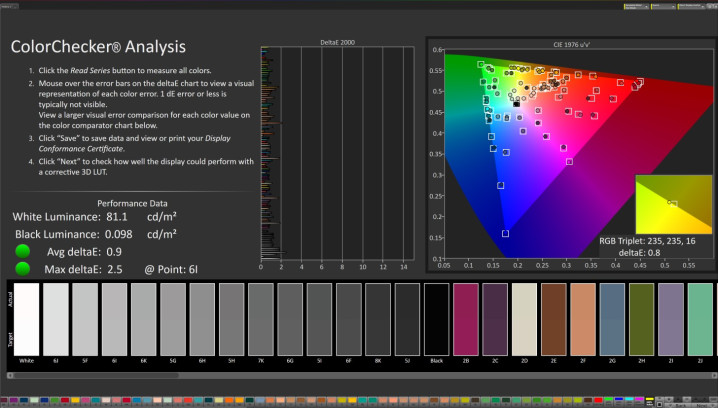718x408 pixels.
Task: Choose the 2E brown color swatch
Action: pos(553,319)
